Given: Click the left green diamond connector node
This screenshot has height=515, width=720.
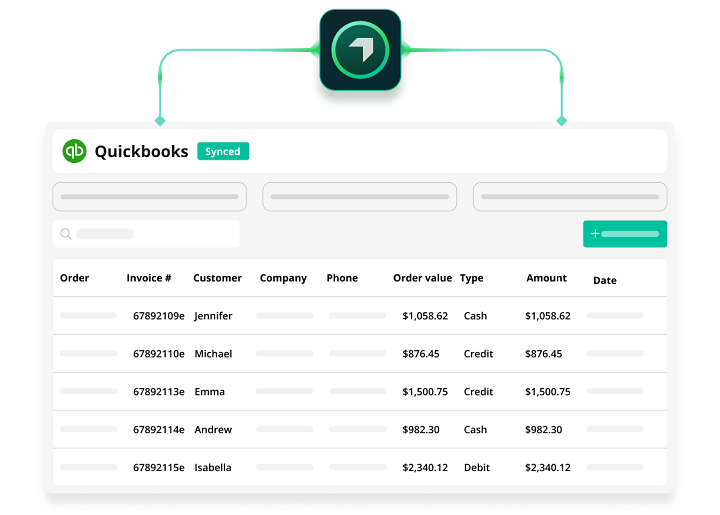Looking at the screenshot, I should coord(159,121).
